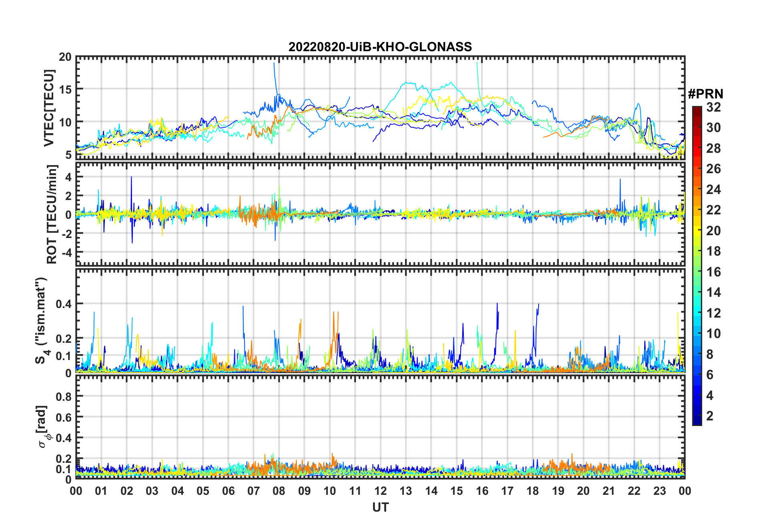Click the S4 ("ism.mat") y-axis label
The image size is (761, 532).
click(41, 321)
